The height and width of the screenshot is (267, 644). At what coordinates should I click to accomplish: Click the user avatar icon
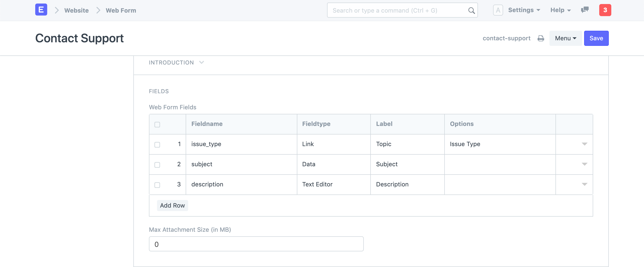(498, 10)
